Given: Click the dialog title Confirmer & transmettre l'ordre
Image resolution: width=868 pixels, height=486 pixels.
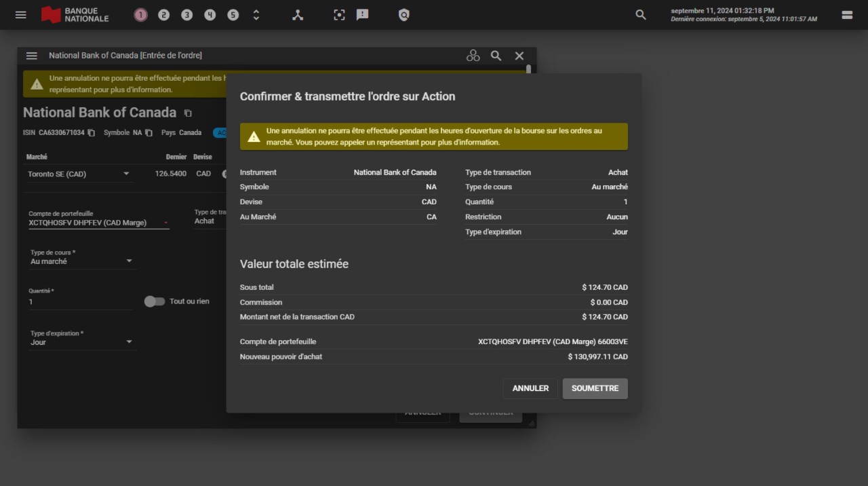Looking at the screenshot, I should [347, 96].
